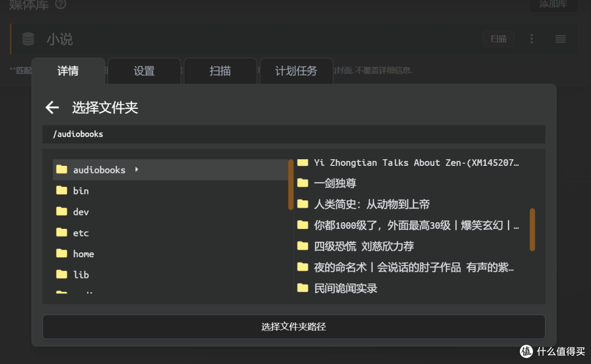This screenshot has height=364, width=591.
Task: Select the dev folder
Action: pyautogui.click(x=80, y=212)
